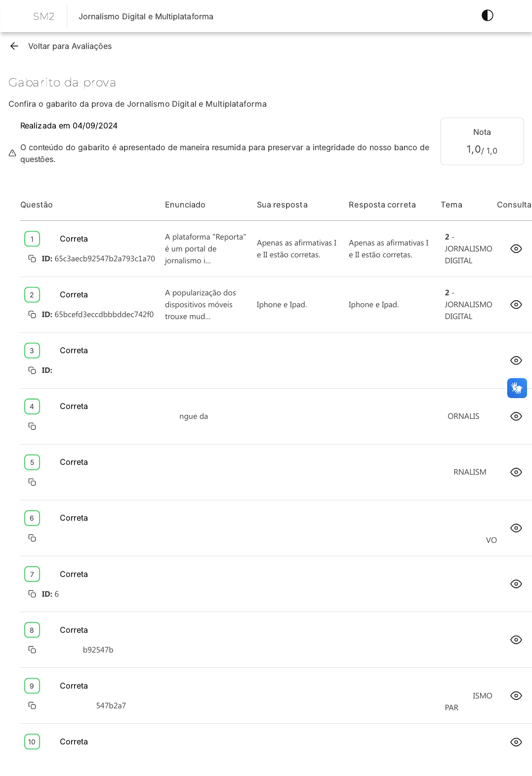Copy the ID of question 6

tap(32, 538)
